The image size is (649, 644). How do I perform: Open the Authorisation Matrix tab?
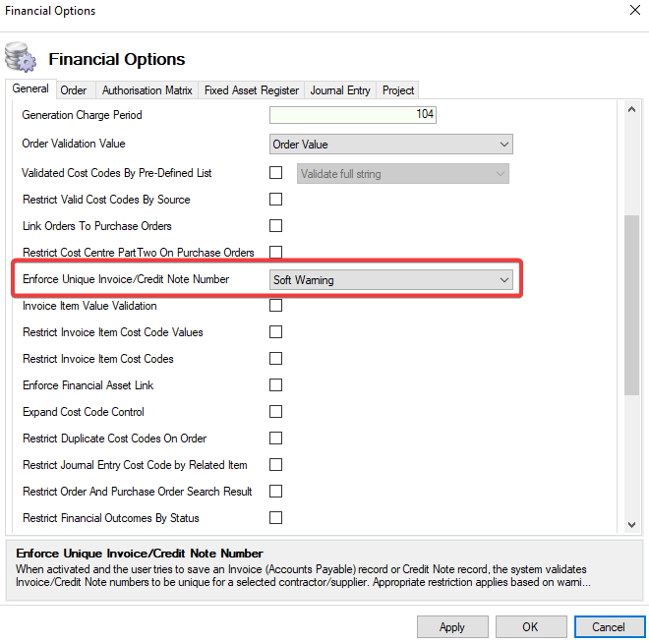[147, 90]
